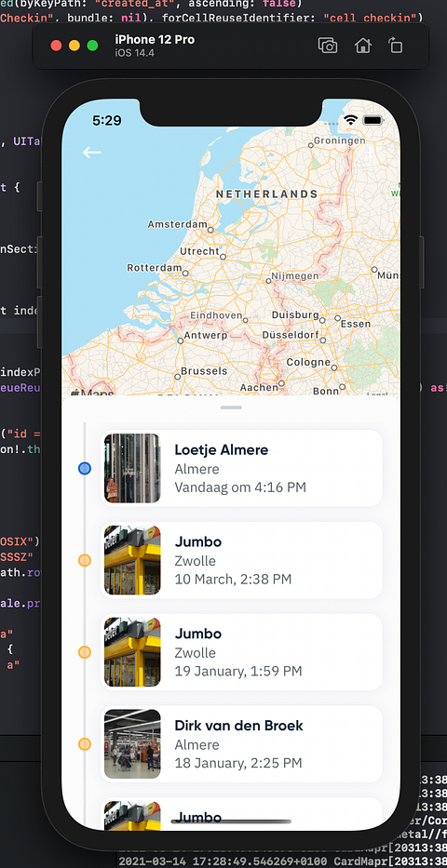447x868 pixels.
Task: Open the Loetje Almere check-in card
Action: 241,468
